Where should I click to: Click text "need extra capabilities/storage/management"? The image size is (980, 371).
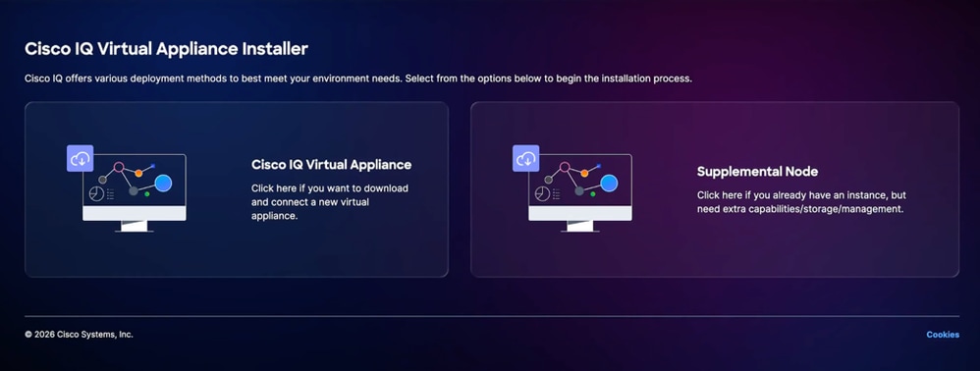800,209
